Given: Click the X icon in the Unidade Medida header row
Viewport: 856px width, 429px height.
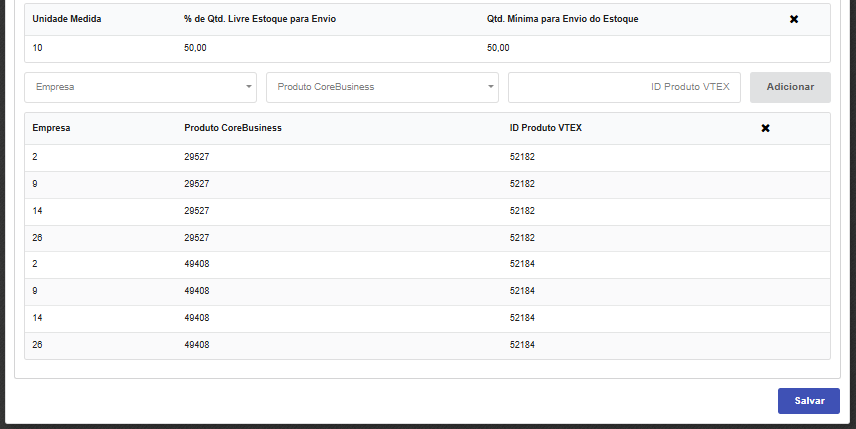Looking at the screenshot, I should coord(794,19).
